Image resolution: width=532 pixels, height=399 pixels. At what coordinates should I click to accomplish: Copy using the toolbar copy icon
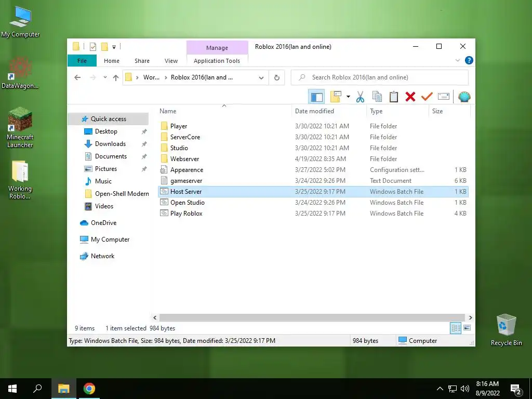click(377, 97)
